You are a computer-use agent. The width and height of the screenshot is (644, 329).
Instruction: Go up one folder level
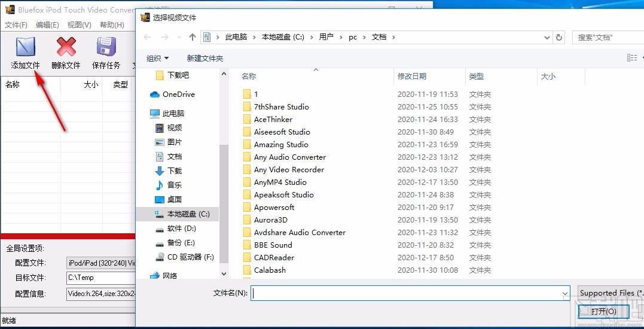[x=192, y=37]
